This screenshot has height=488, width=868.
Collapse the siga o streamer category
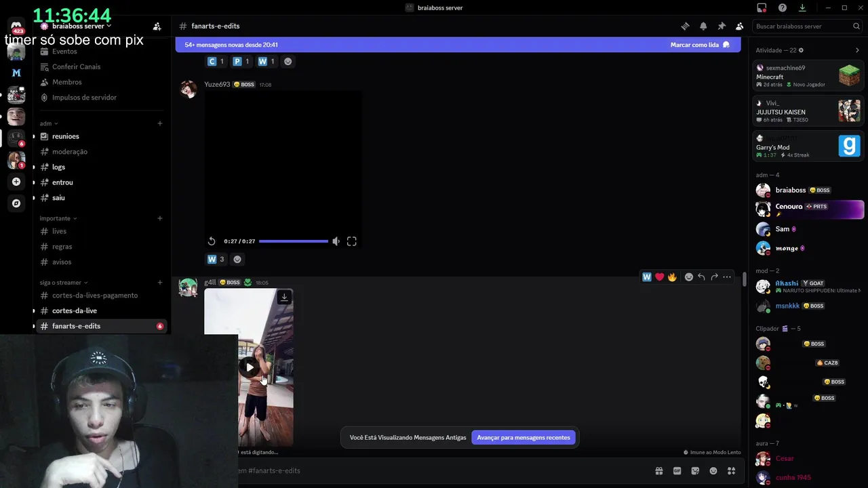click(64, 283)
